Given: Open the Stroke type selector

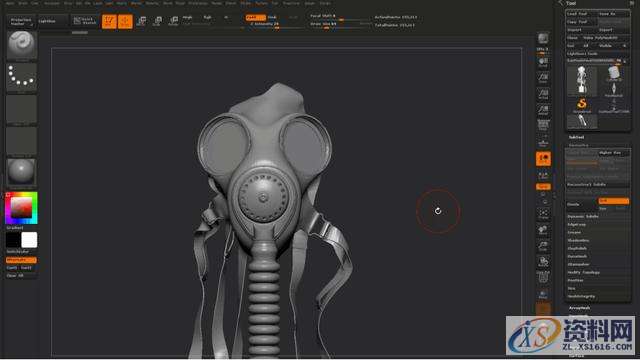Looking at the screenshot, I should 22,77.
